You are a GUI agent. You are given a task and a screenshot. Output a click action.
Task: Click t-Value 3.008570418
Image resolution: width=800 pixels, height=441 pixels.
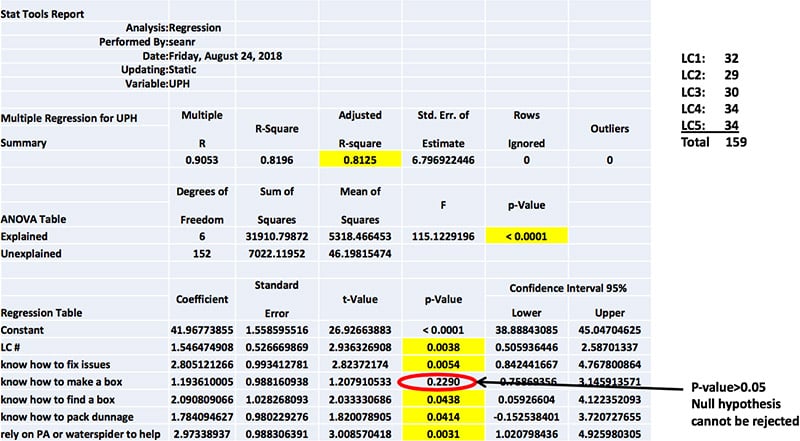pos(360,434)
